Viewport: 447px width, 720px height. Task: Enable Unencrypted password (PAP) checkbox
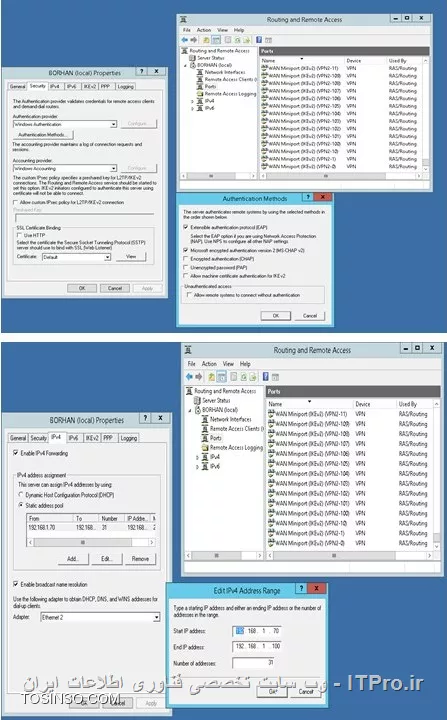[x=186, y=267]
